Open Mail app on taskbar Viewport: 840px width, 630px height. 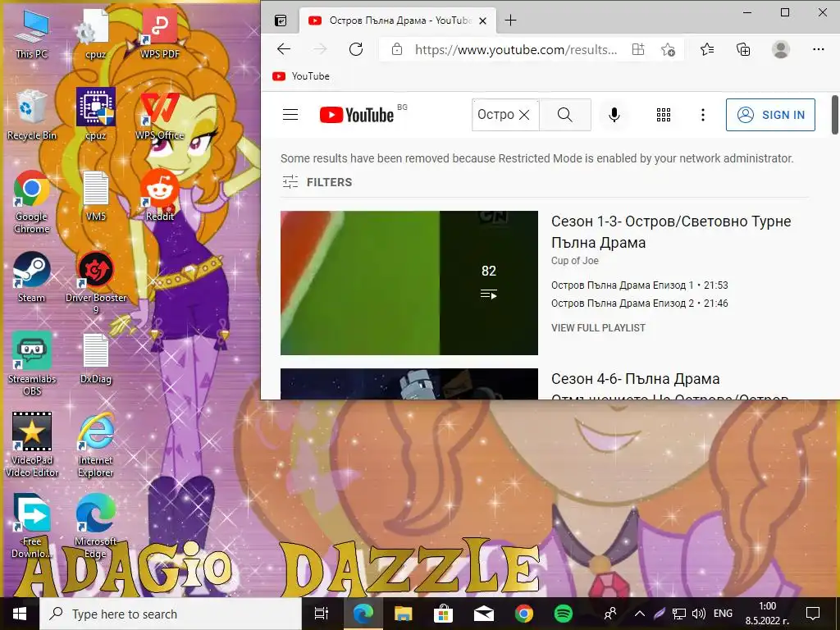484,614
